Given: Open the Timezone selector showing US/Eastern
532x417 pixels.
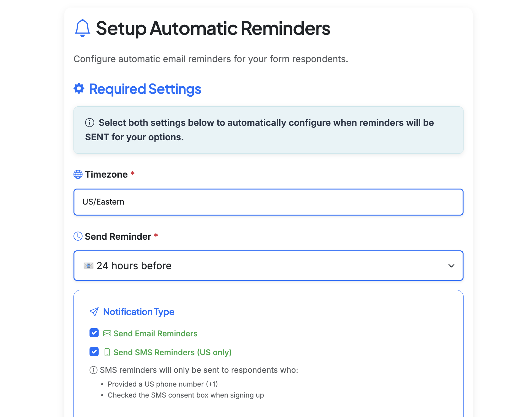Looking at the screenshot, I should click(x=269, y=202).
